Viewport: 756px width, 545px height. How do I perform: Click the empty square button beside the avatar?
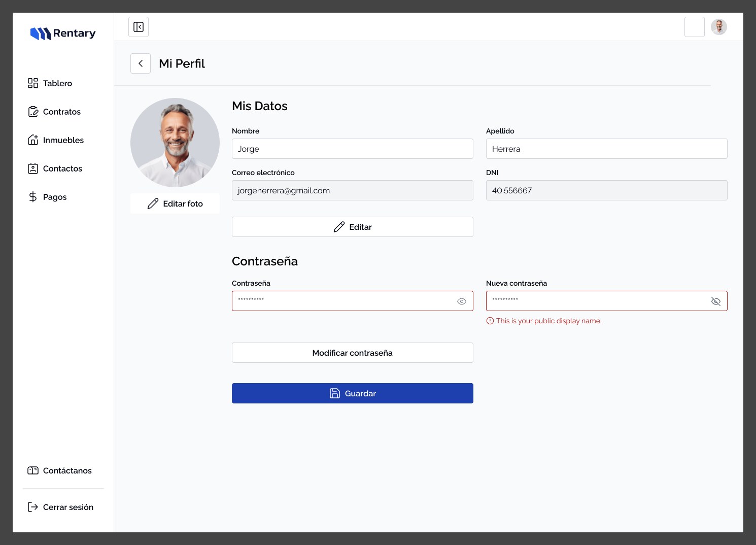(x=695, y=27)
